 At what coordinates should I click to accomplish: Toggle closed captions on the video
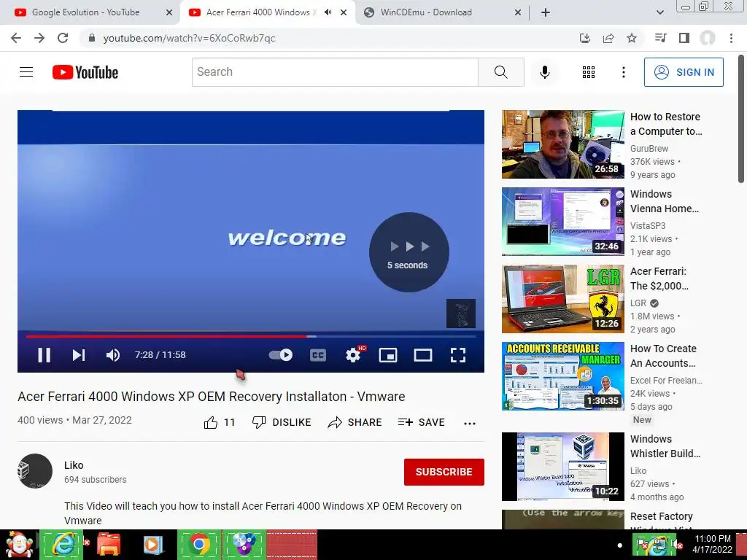click(x=318, y=355)
